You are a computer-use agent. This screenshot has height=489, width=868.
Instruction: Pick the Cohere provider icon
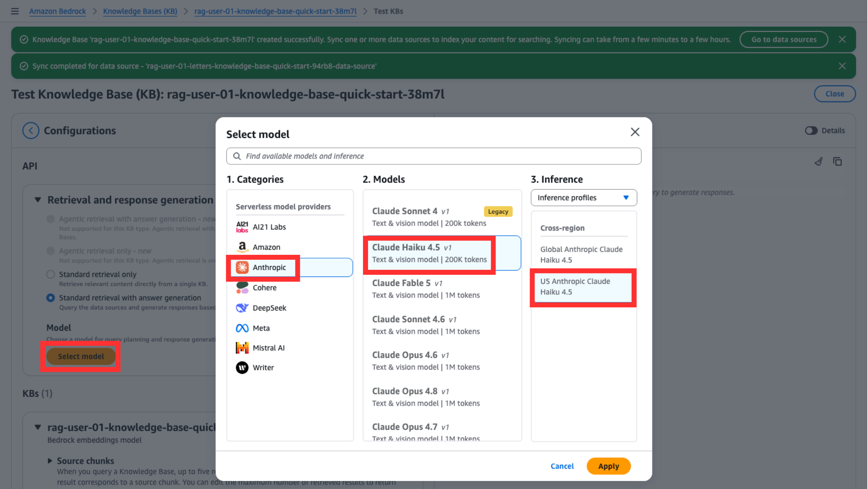(242, 288)
